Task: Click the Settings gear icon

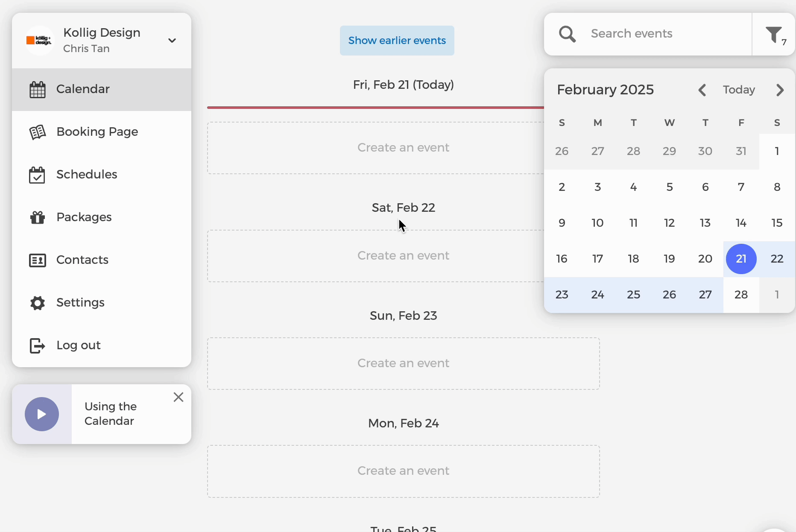Action: [x=37, y=303]
